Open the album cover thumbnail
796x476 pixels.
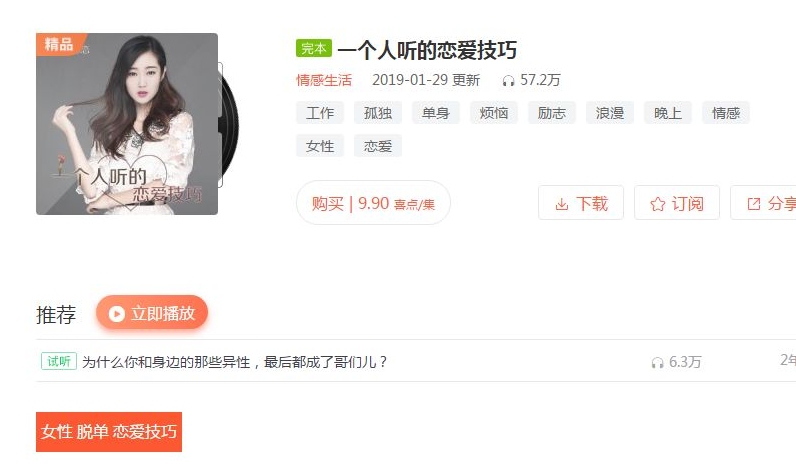[127, 124]
